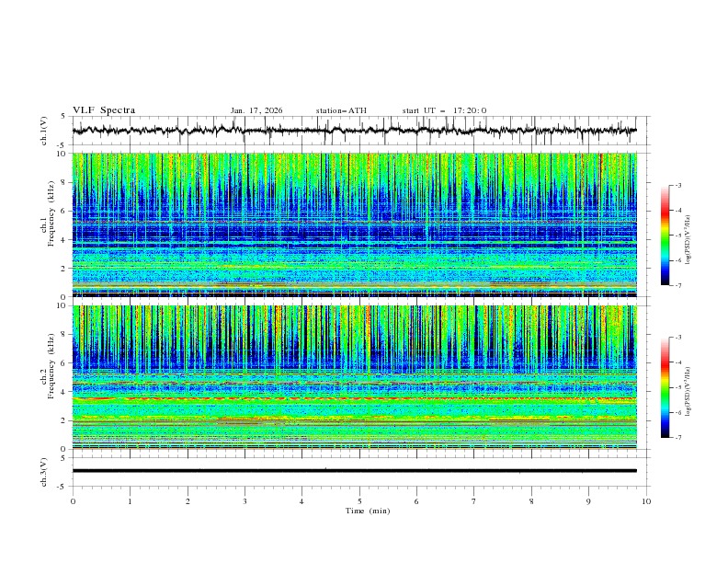This screenshot has height=563, width=728.
Task: Click the log(PSD) label beside ch.2 color bar
Action: coord(688,392)
